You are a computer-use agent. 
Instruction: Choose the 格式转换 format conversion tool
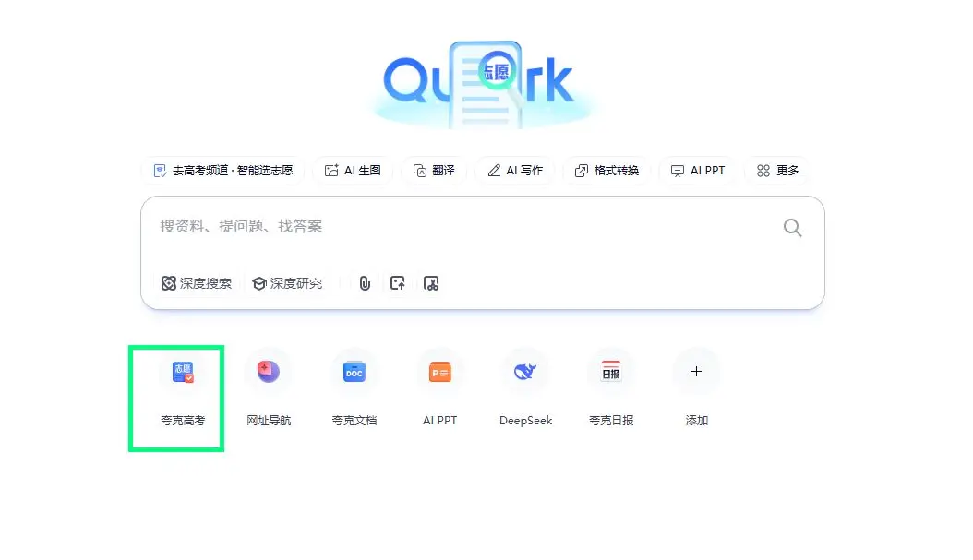click(607, 171)
